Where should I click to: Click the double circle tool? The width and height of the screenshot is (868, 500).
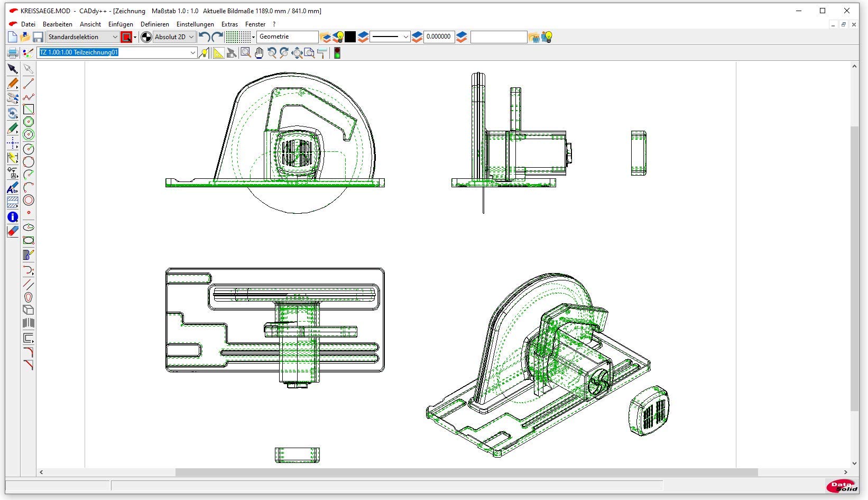coord(29,200)
